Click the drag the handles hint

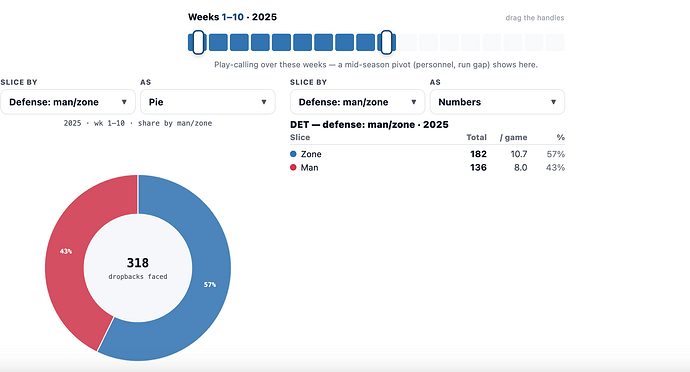pyautogui.click(x=535, y=18)
